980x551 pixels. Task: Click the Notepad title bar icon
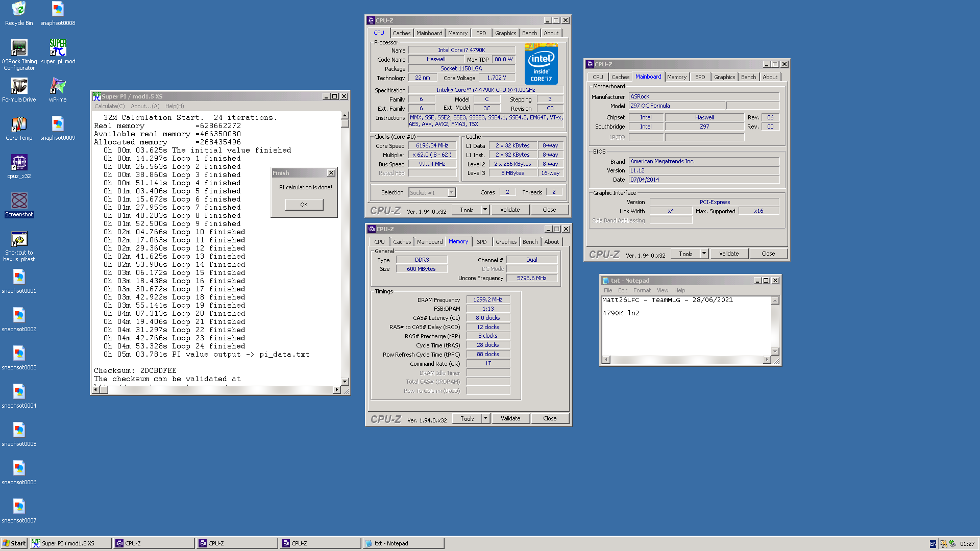point(606,281)
